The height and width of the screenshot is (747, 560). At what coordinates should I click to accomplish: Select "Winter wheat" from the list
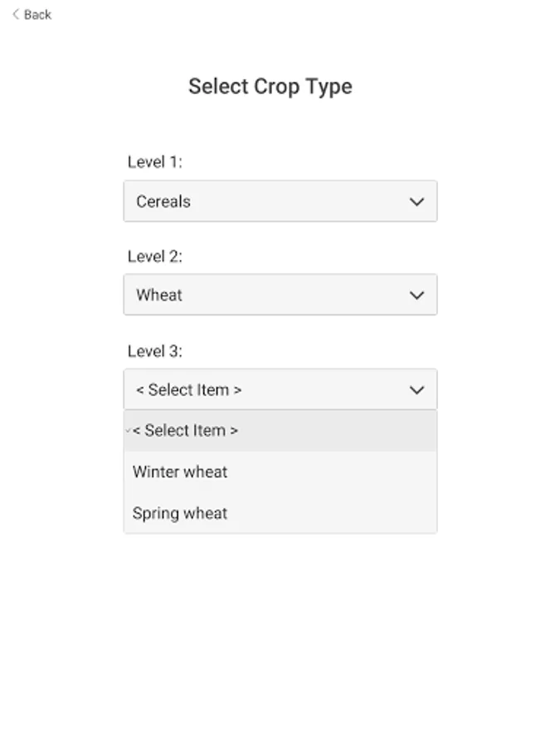tap(180, 472)
